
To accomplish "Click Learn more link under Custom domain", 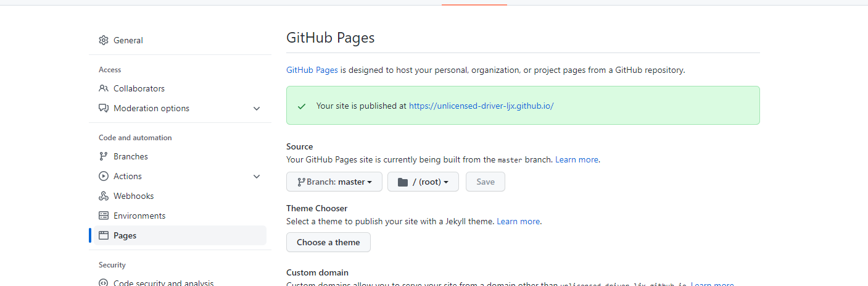I will tap(713, 284).
